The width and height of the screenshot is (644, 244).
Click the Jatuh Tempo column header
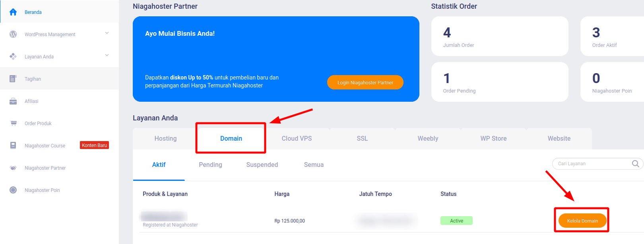point(375,194)
